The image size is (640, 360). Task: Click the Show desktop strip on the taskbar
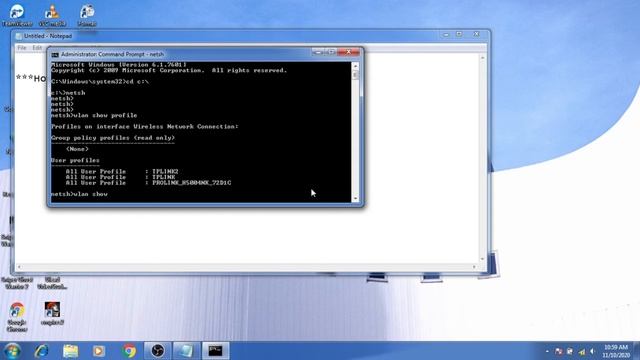pyautogui.click(x=637, y=351)
